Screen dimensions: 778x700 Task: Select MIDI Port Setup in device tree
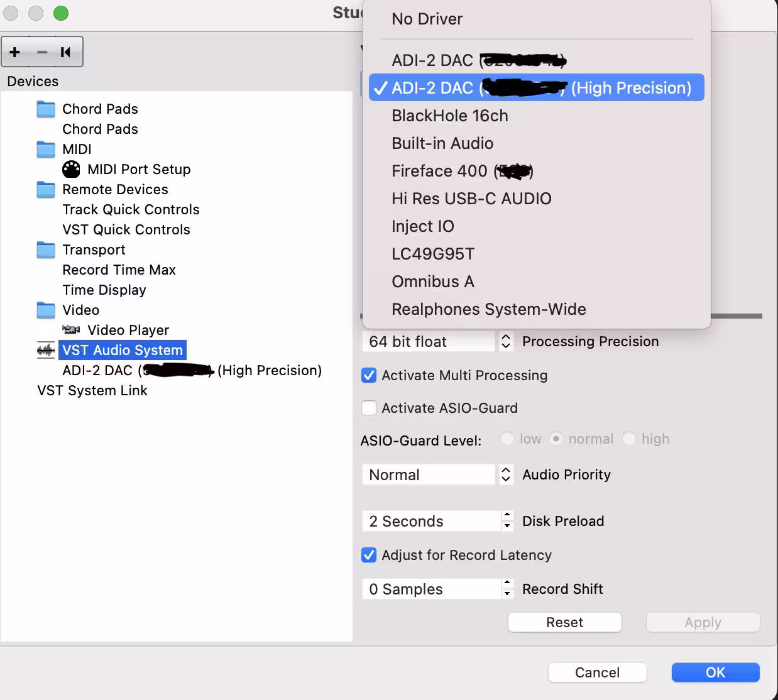point(139,170)
